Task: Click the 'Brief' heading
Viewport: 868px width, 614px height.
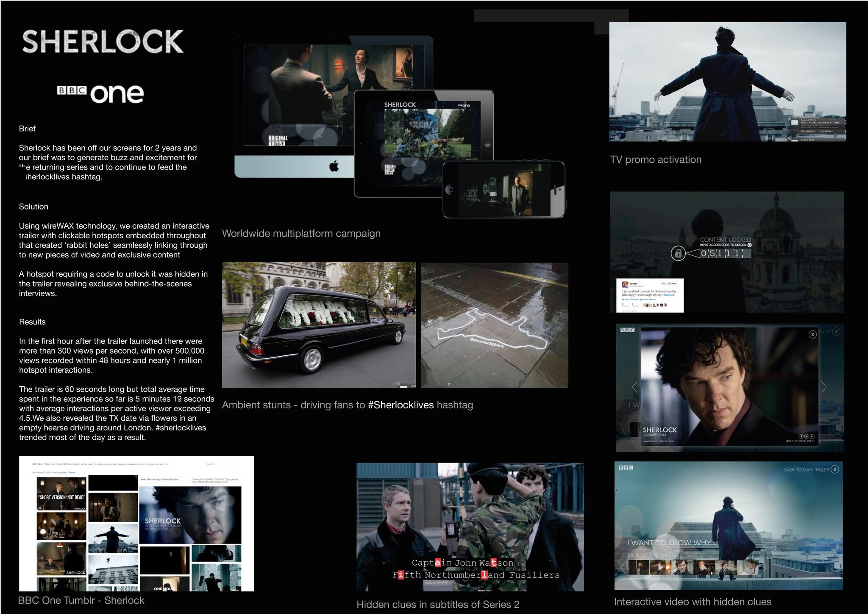Action: (x=27, y=128)
